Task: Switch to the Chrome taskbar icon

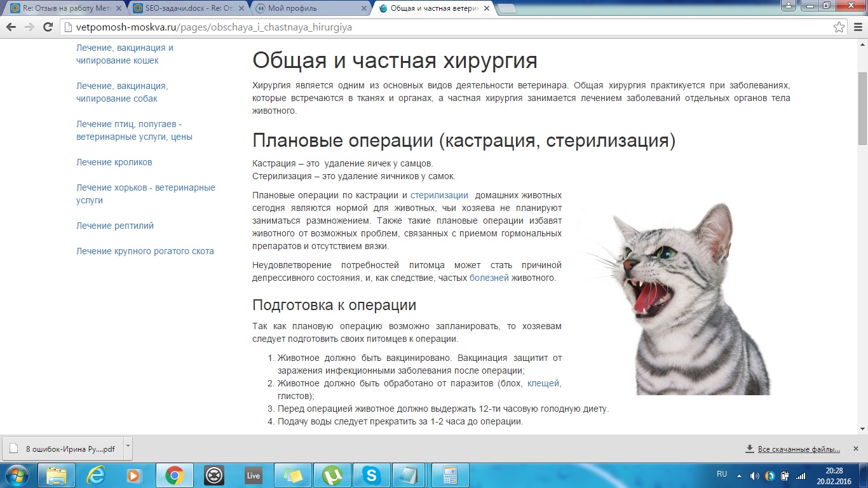Action: pos(174,475)
